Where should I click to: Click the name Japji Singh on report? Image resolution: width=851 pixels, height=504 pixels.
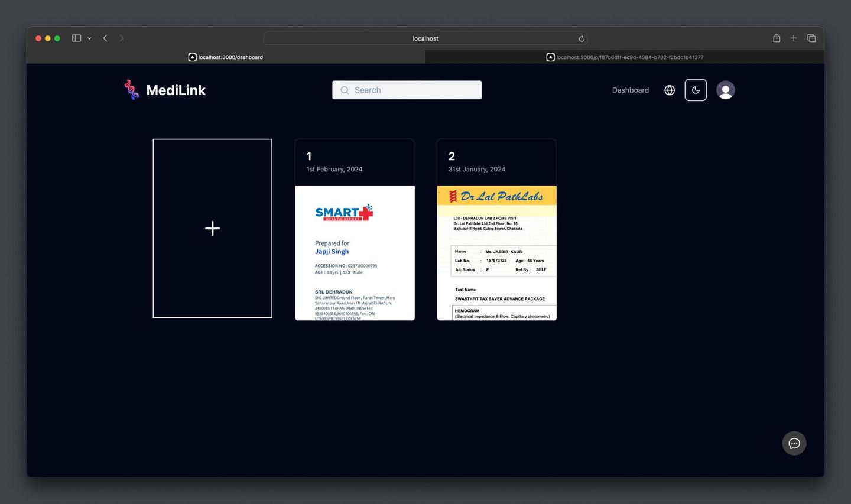click(332, 252)
